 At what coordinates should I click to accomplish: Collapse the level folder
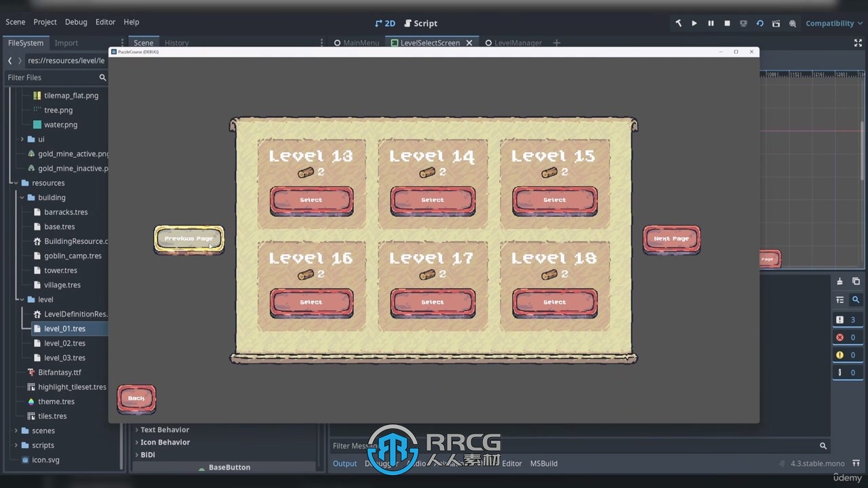pyautogui.click(x=22, y=299)
